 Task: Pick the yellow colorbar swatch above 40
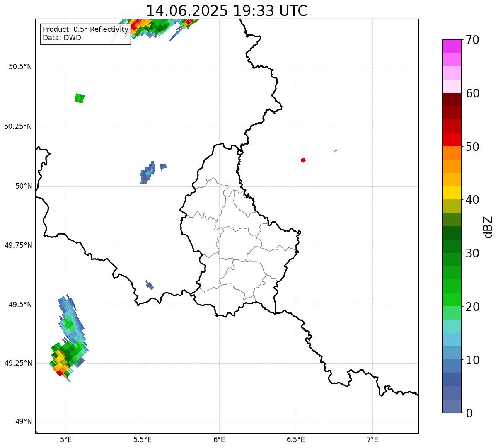coord(452,193)
